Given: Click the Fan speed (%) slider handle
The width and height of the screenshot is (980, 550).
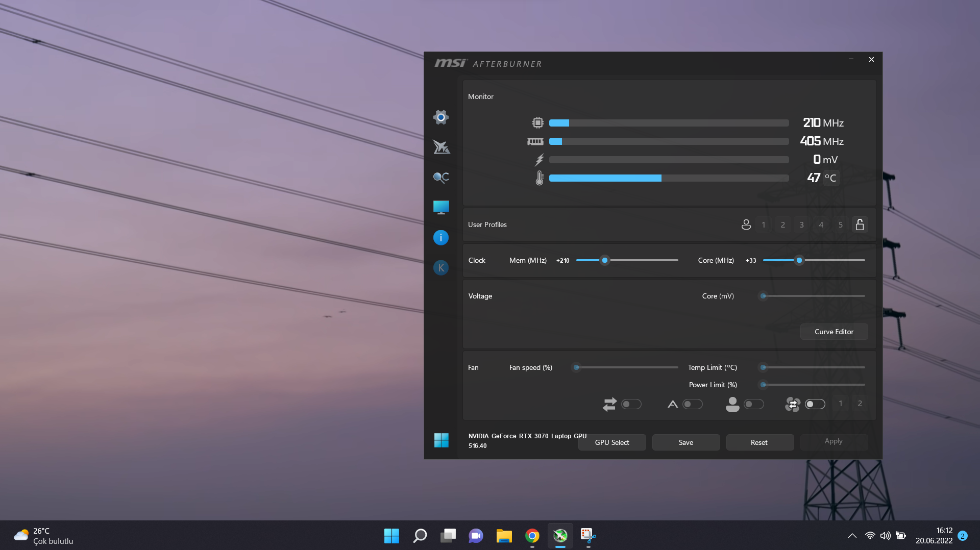Looking at the screenshot, I should pos(576,367).
